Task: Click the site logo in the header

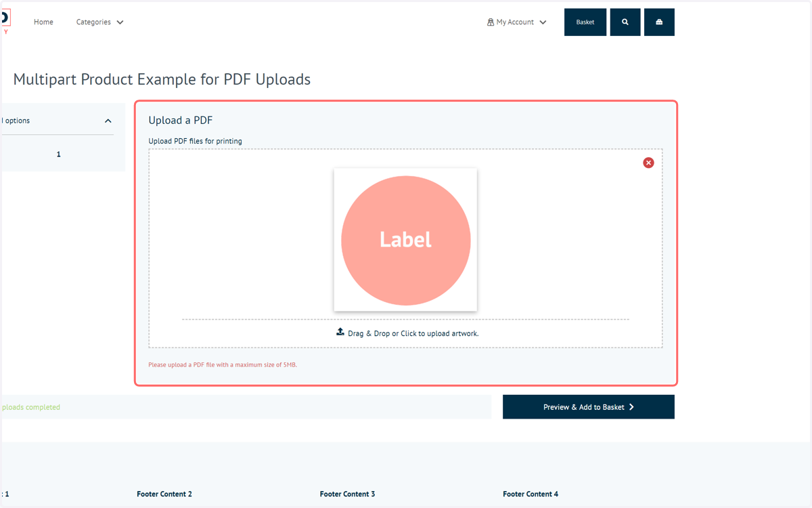Action: click(x=5, y=21)
